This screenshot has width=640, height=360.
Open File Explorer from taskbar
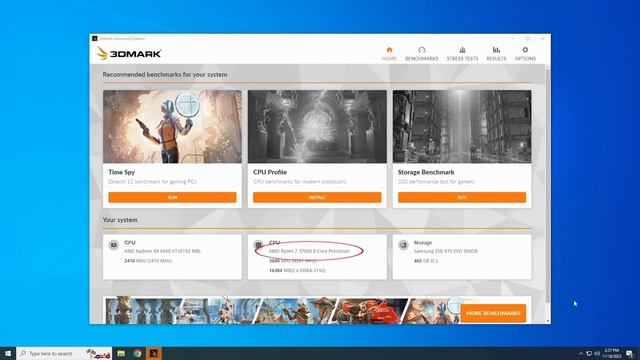tap(121, 353)
